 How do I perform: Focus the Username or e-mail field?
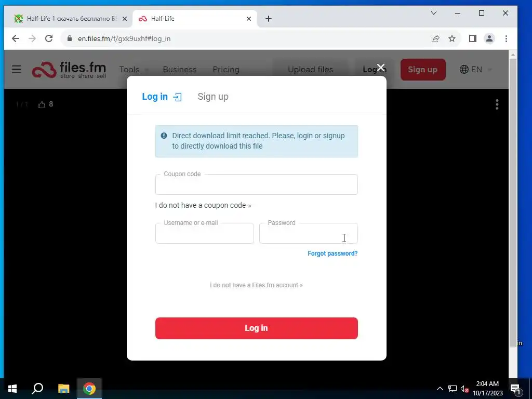tap(205, 233)
